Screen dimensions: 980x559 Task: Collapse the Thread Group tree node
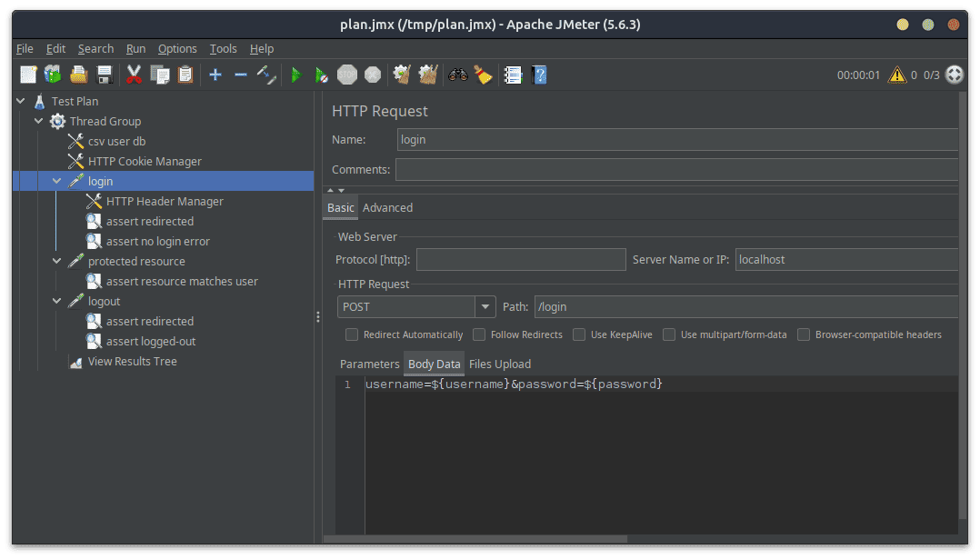pos(39,122)
